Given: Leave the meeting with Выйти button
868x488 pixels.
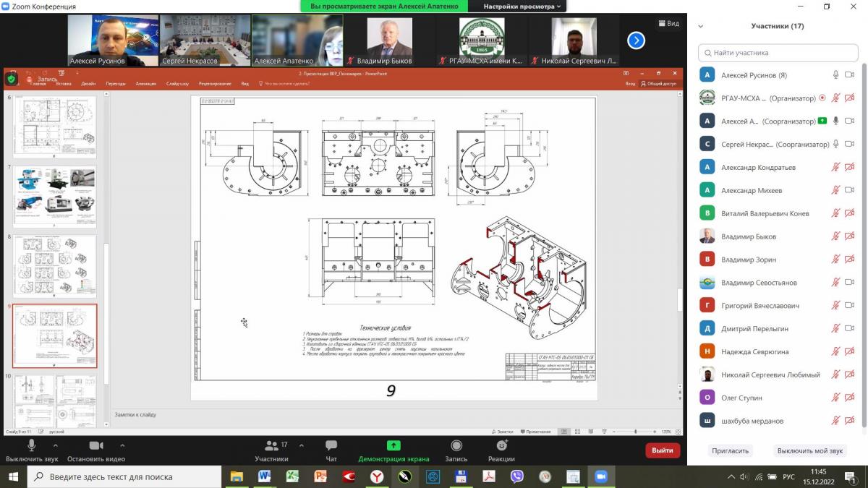Looking at the screenshot, I should (x=662, y=450).
